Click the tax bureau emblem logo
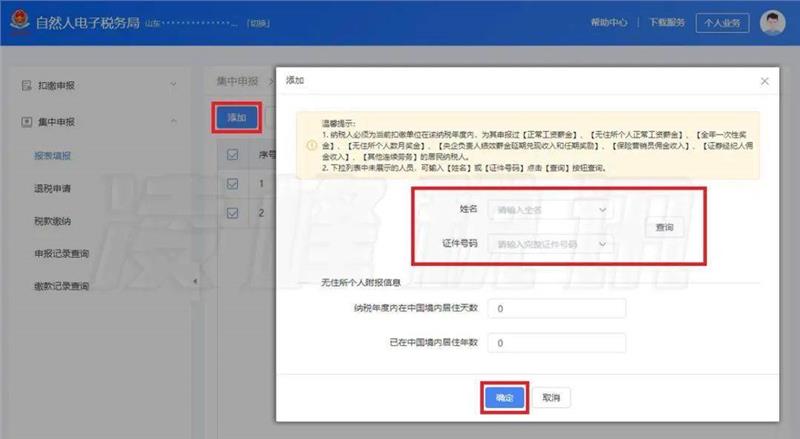The image size is (800, 439). click(x=17, y=22)
